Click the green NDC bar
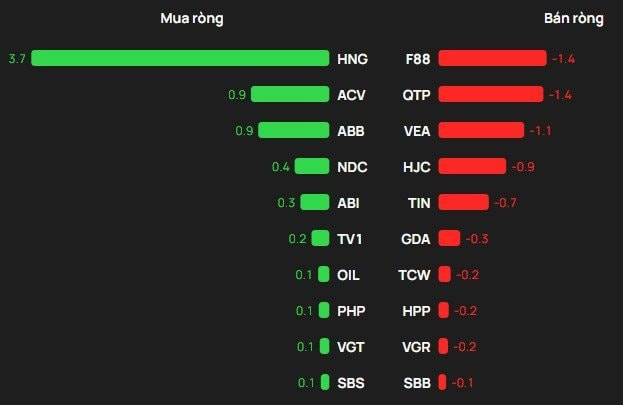The height and width of the screenshot is (405, 623). coord(312,166)
